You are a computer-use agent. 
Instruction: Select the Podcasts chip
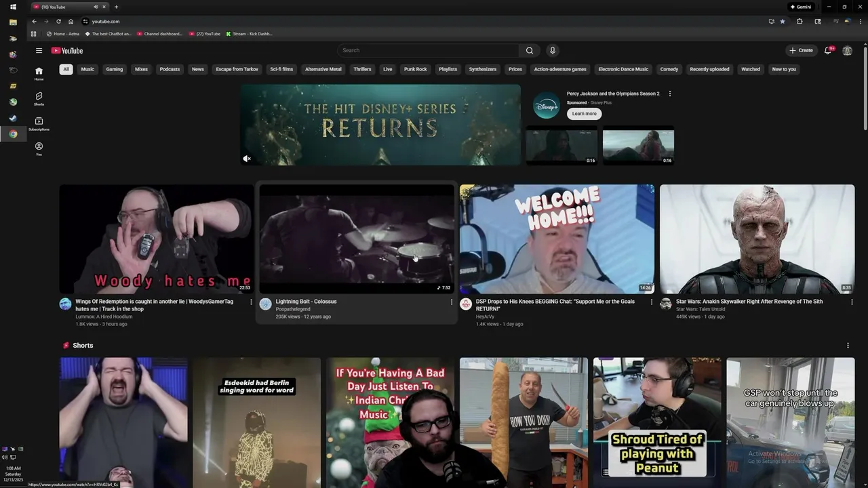click(170, 69)
